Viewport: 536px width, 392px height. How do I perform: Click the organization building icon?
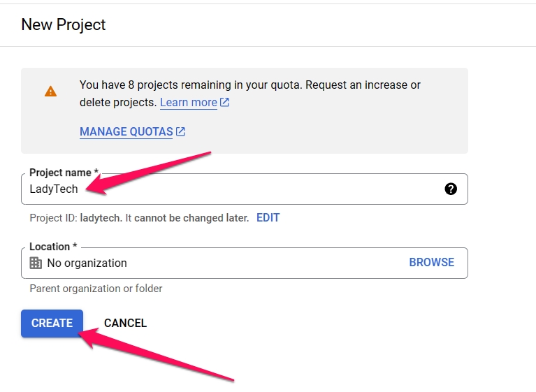pos(36,263)
